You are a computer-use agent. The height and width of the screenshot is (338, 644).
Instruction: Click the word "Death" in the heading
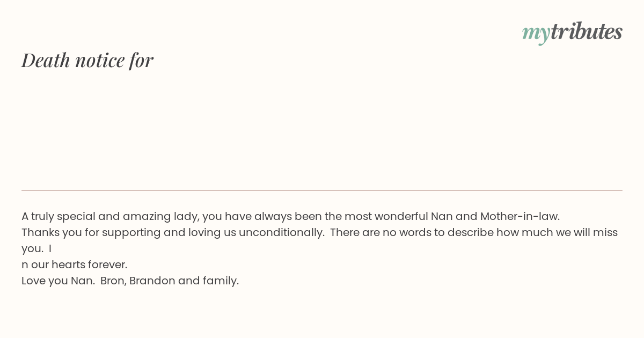[x=46, y=60]
